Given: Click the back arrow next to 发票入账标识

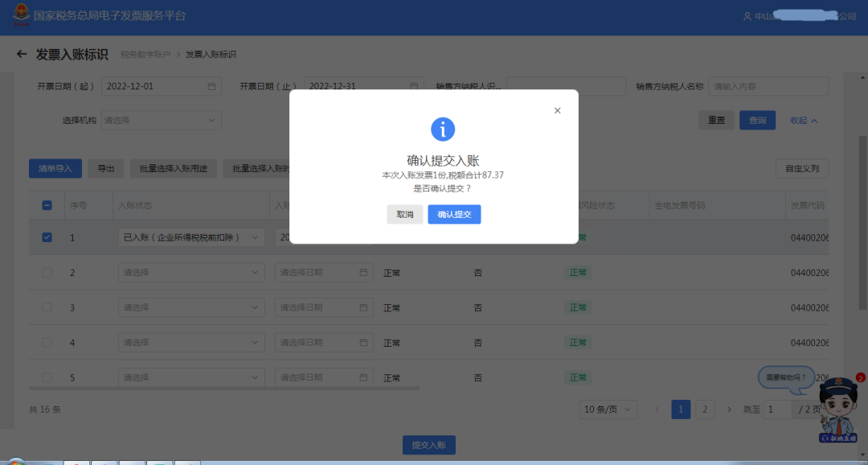Looking at the screenshot, I should (22, 55).
